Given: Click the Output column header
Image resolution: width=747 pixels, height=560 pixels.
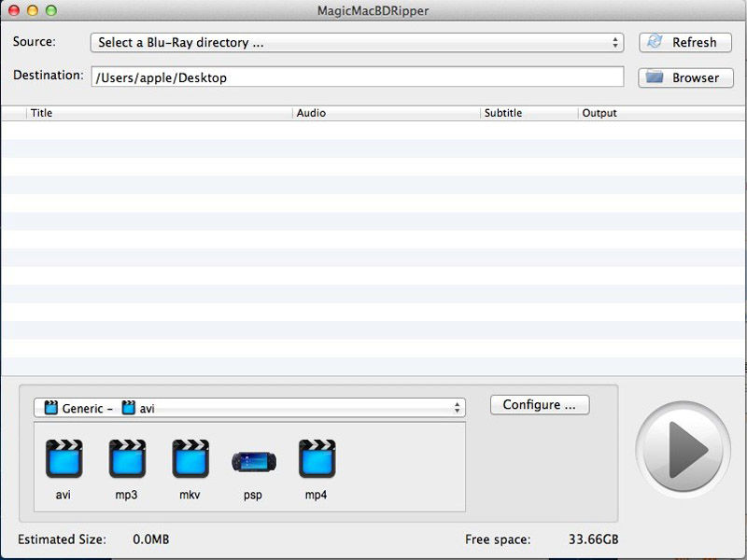Looking at the screenshot, I should [661, 113].
